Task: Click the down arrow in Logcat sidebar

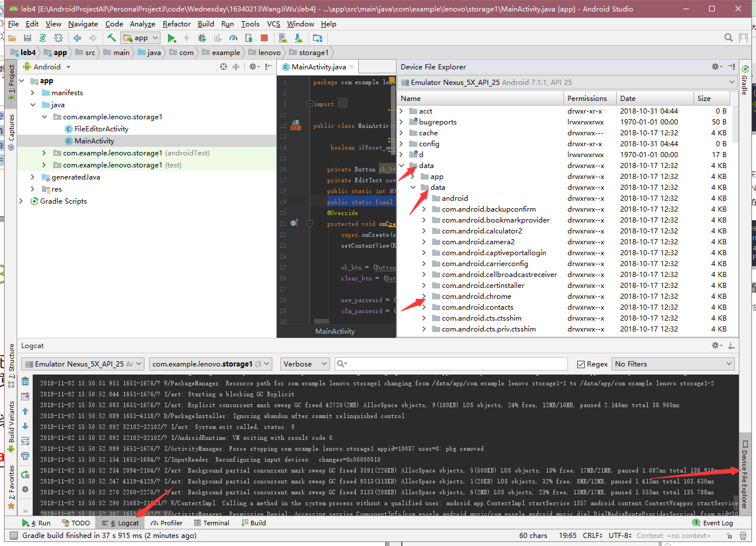Action: (25, 426)
